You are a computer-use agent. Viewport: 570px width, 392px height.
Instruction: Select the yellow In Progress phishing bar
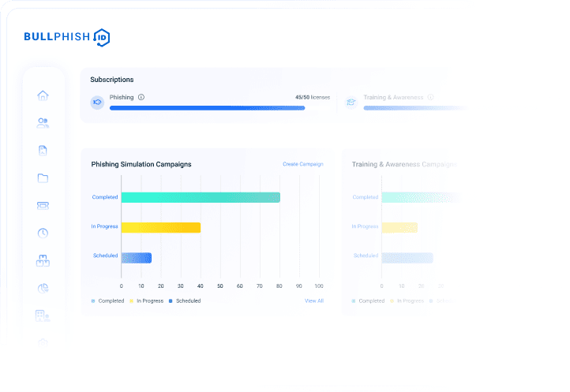pyautogui.click(x=160, y=227)
